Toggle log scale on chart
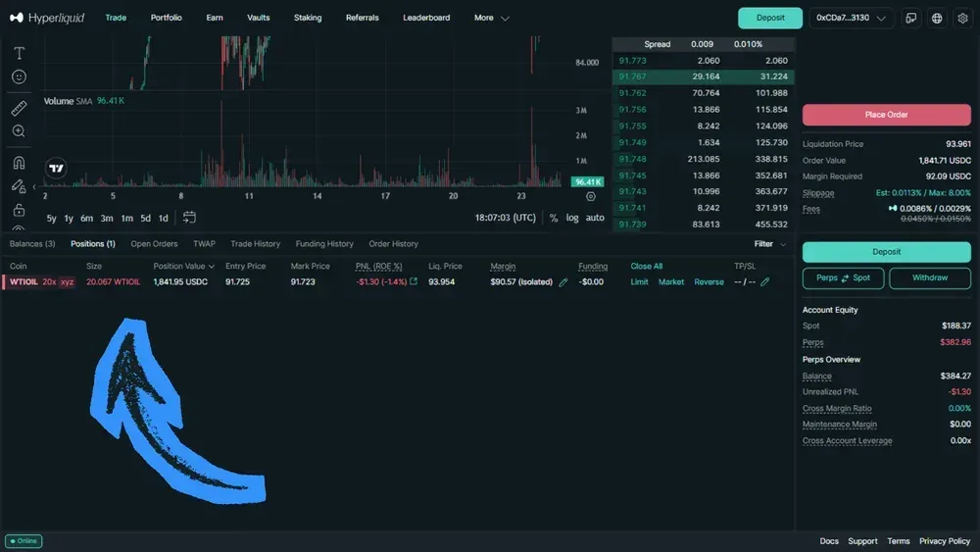Viewport: 980px width, 552px height. click(572, 218)
